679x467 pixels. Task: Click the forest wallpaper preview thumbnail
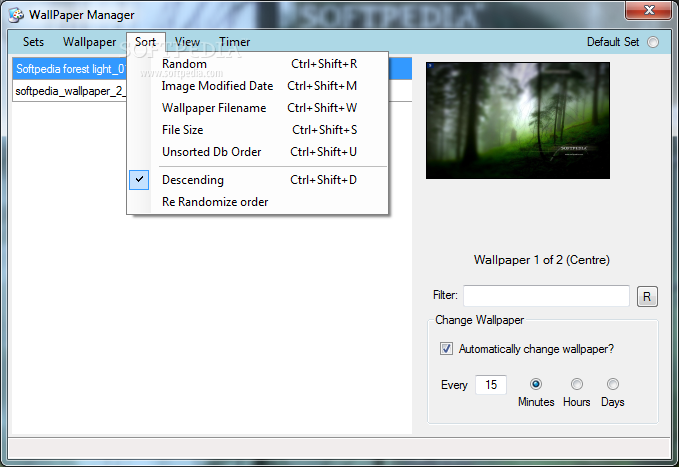pos(518,120)
